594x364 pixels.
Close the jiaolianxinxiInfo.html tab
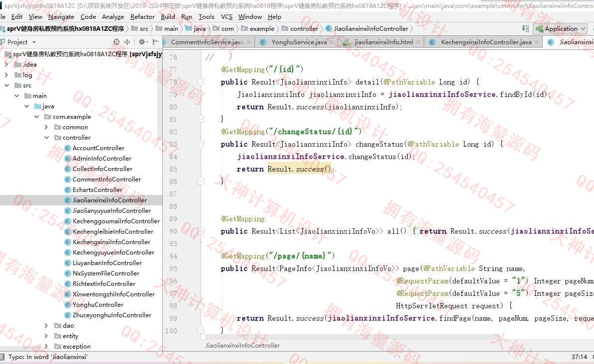pos(418,42)
